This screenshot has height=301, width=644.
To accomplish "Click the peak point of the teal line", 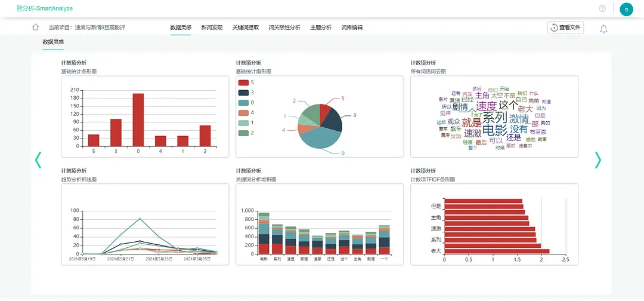I will click(x=140, y=219).
